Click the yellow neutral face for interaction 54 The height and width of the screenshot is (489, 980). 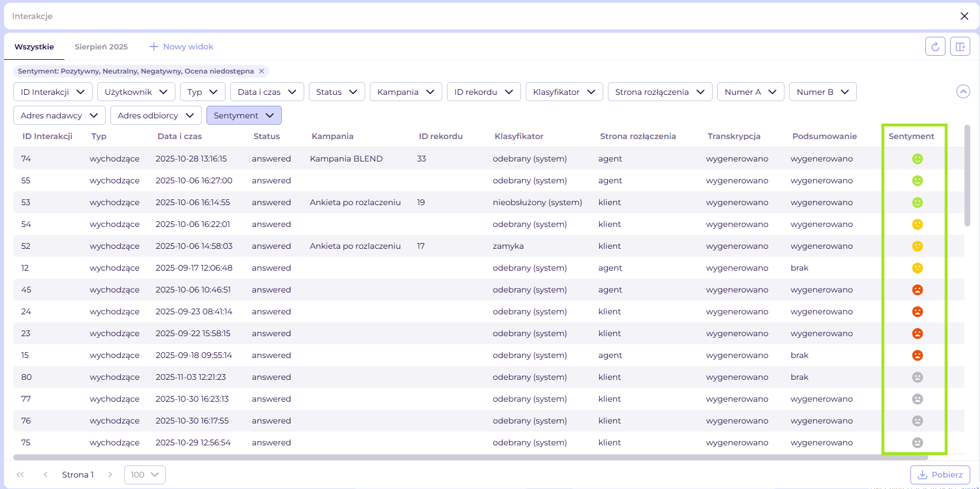coord(917,224)
